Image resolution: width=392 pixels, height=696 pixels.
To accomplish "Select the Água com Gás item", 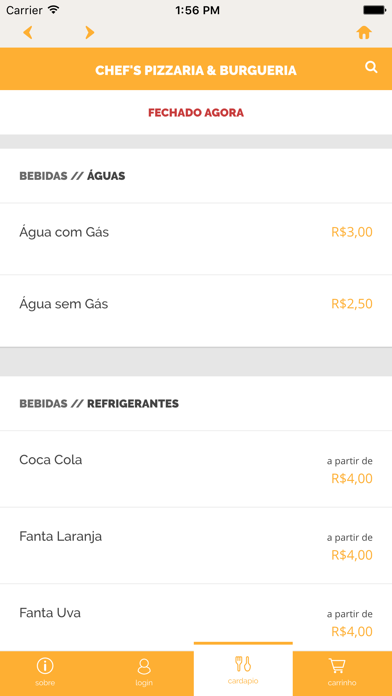I will pos(196,239).
